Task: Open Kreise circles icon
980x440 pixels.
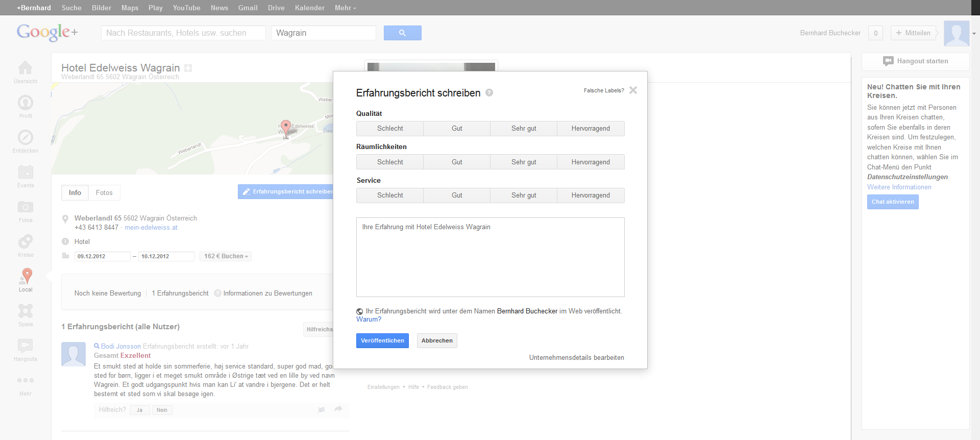Action: (x=26, y=241)
